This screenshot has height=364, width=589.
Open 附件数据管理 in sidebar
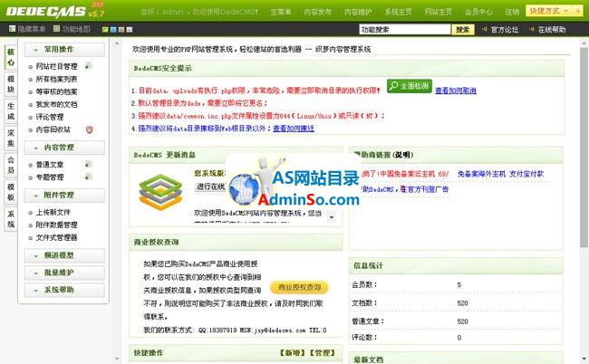[x=56, y=225]
